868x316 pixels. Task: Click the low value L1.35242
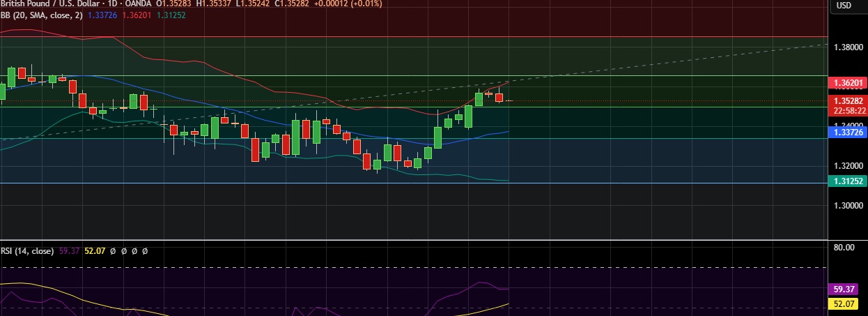coord(254,4)
